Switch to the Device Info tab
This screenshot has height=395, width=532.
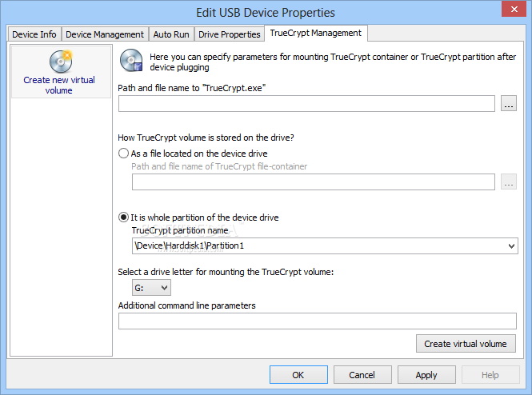point(34,34)
